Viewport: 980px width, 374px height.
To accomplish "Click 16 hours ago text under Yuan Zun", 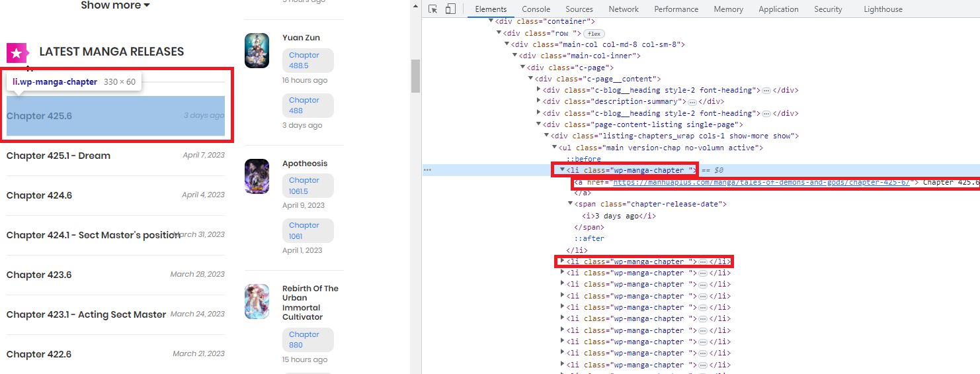I will (x=305, y=80).
